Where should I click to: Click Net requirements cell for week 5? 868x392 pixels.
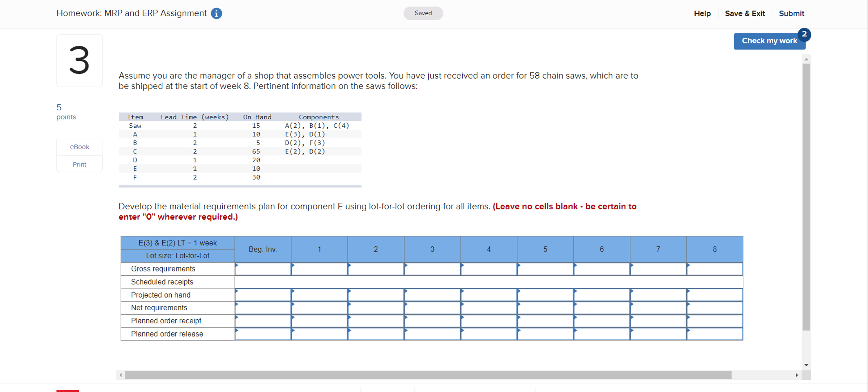click(545, 308)
